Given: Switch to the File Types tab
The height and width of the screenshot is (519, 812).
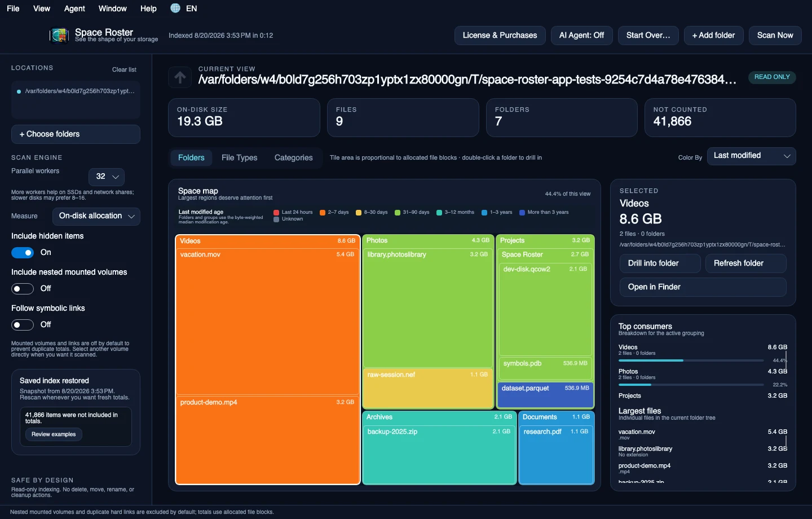Looking at the screenshot, I should pyautogui.click(x=239, y=158).
